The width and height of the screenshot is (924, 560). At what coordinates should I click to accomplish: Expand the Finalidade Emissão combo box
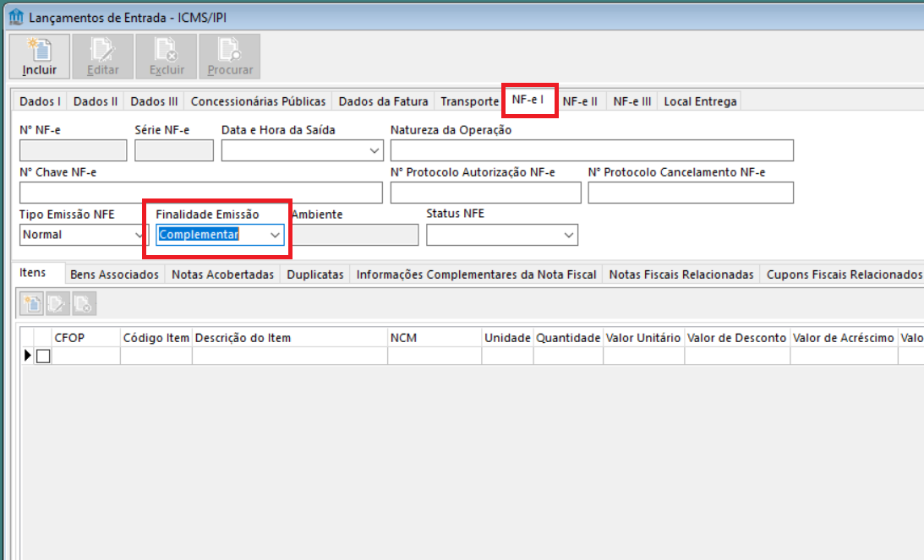[x=275, y=235]
